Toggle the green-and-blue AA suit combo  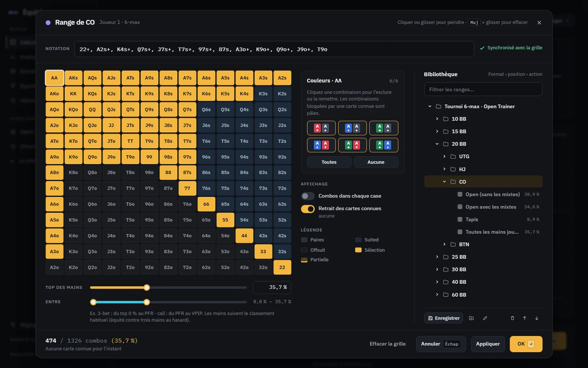384,145
